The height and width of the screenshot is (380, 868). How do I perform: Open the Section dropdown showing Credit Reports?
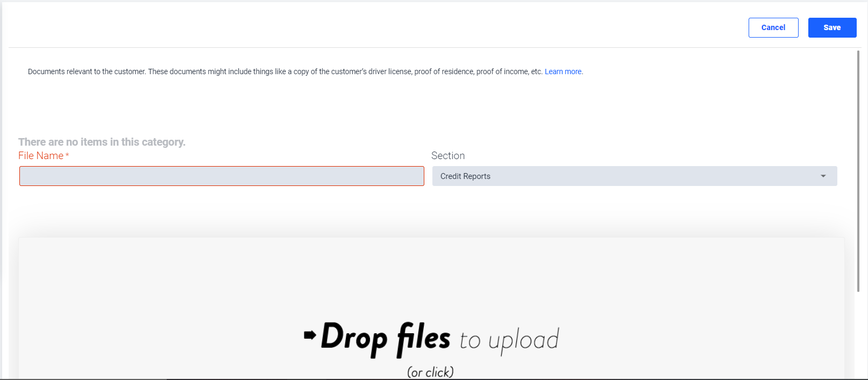tap(635, 176)
